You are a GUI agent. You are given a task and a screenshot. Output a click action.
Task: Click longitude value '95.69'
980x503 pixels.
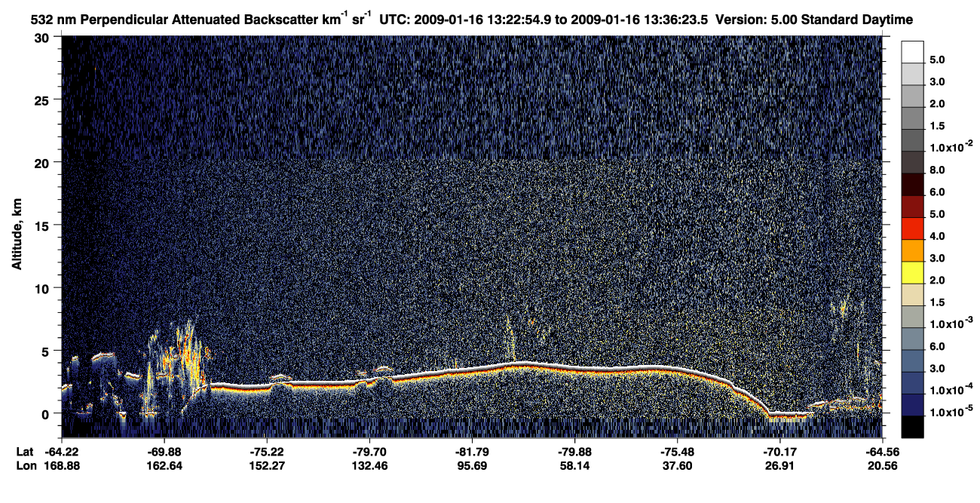point(473,466)
